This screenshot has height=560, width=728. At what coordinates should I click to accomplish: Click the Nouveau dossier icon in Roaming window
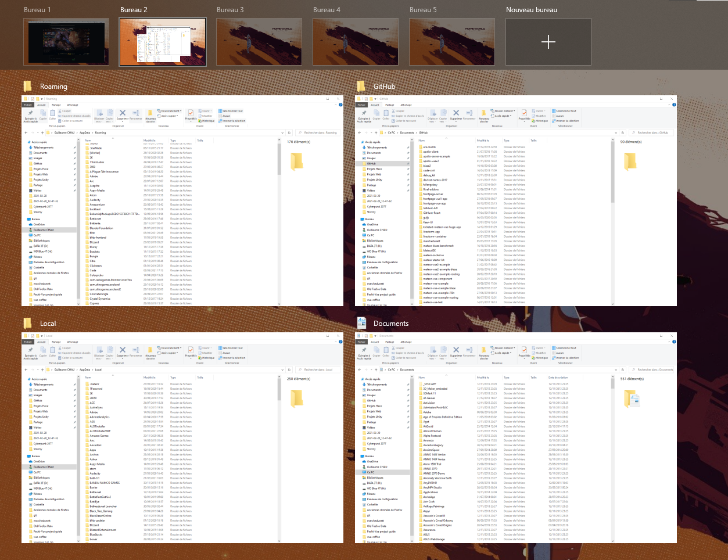coord(150,113)
